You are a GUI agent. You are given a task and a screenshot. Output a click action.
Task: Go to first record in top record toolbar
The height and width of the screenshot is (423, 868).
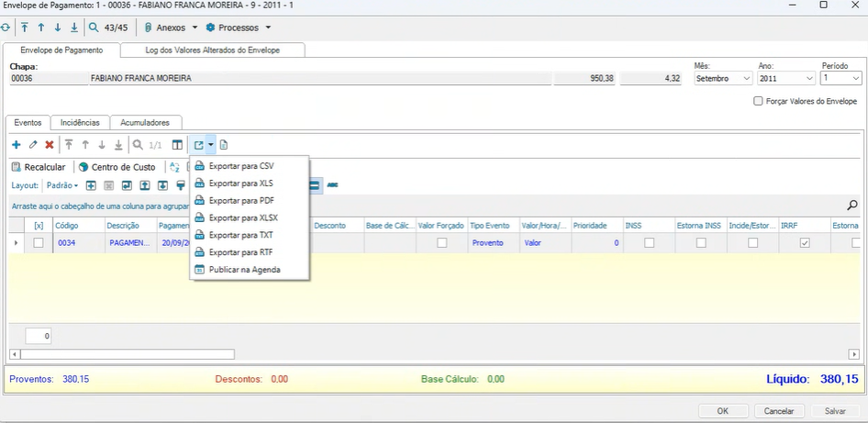pyautogui.click(x=25, y=28)
